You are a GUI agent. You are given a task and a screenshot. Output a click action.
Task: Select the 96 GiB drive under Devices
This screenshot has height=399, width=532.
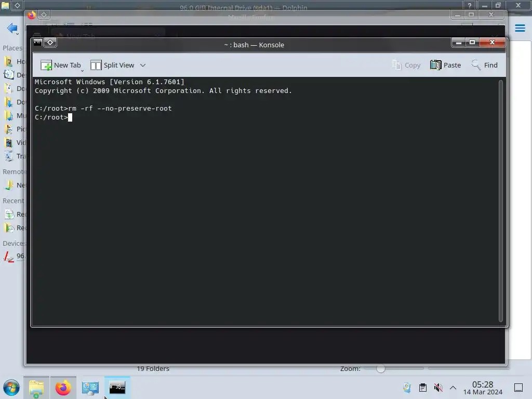13,256
